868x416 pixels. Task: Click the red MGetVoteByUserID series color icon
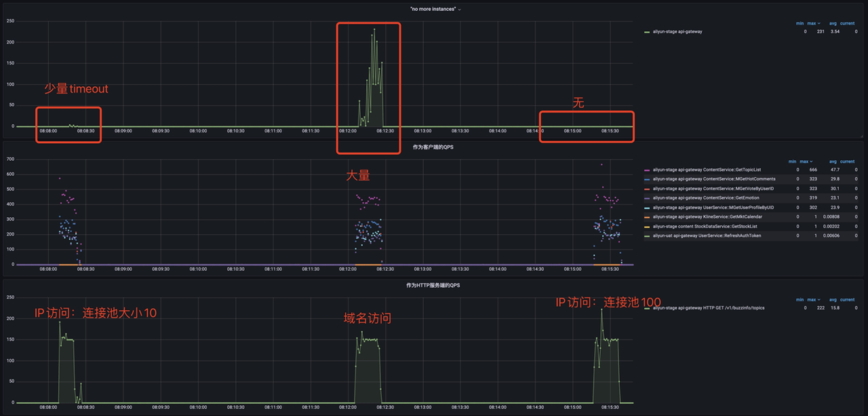click(647, 189)
